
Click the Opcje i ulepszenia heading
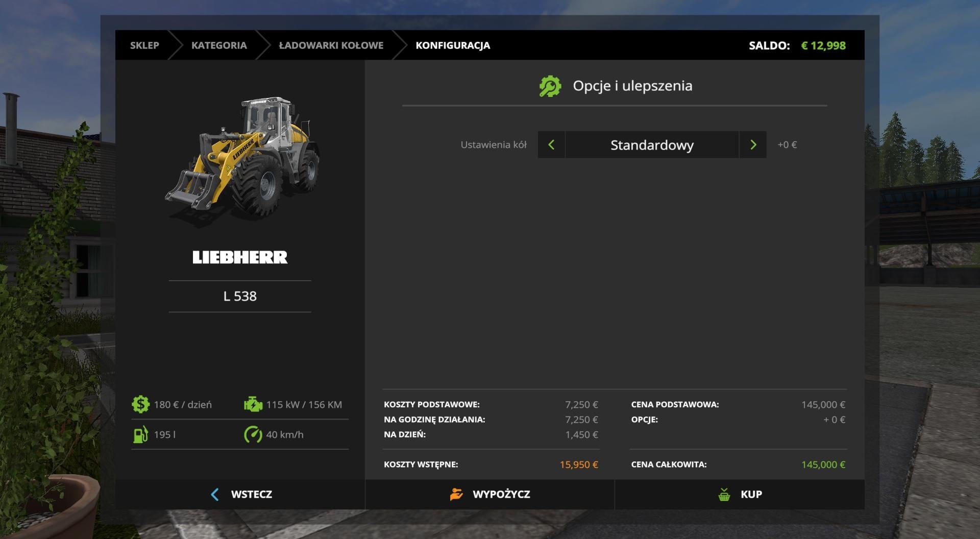[632, 86]
